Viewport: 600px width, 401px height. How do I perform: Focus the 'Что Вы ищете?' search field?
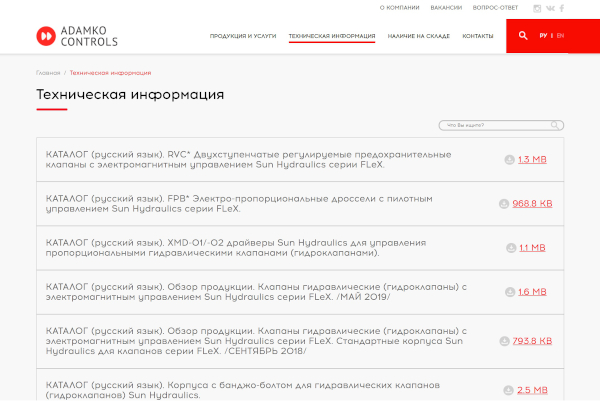[501, 125]
